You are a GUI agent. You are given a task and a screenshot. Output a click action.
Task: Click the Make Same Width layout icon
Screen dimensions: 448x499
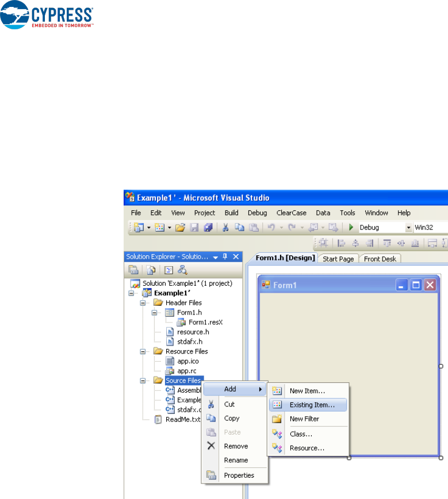[x=432, y=243]
